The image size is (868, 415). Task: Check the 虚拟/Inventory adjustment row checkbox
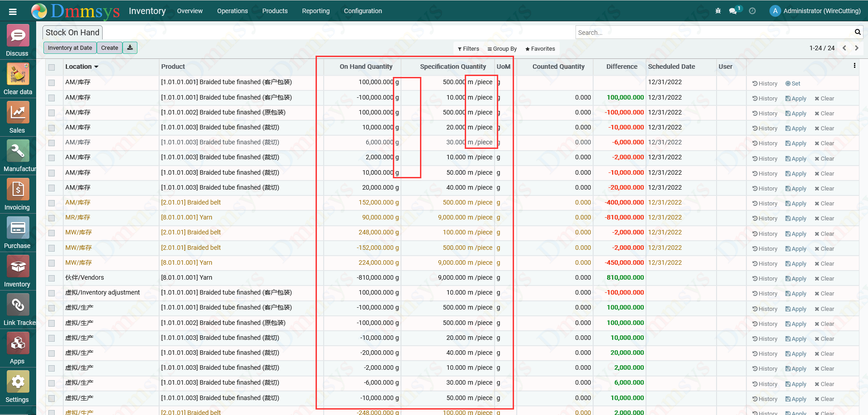[x=52, y=293]
